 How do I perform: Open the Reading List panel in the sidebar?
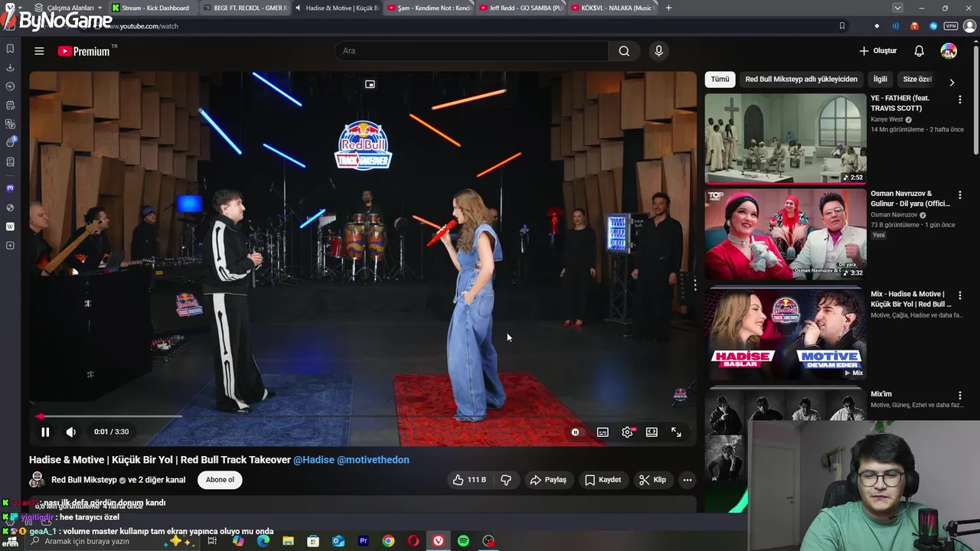pyautogui.click(x=10, y=161)
